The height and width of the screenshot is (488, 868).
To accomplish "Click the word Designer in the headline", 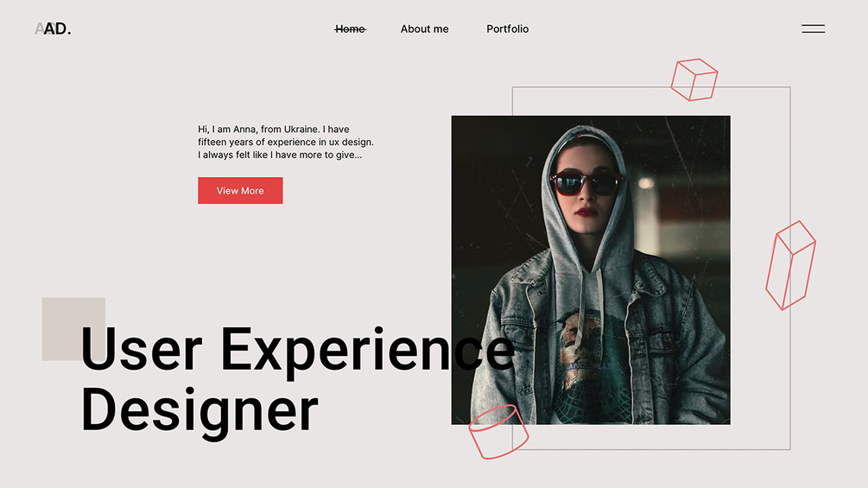I will [200, 410].
